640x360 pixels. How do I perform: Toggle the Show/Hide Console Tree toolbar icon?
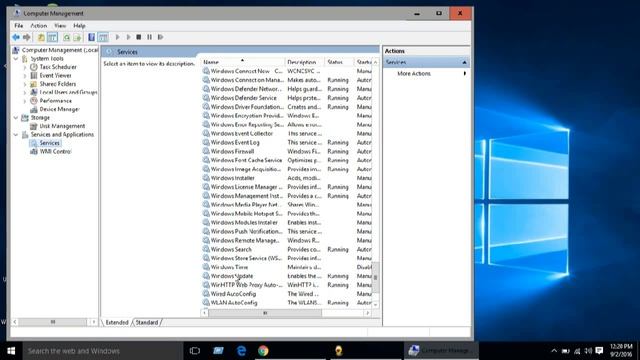(52, 37)
